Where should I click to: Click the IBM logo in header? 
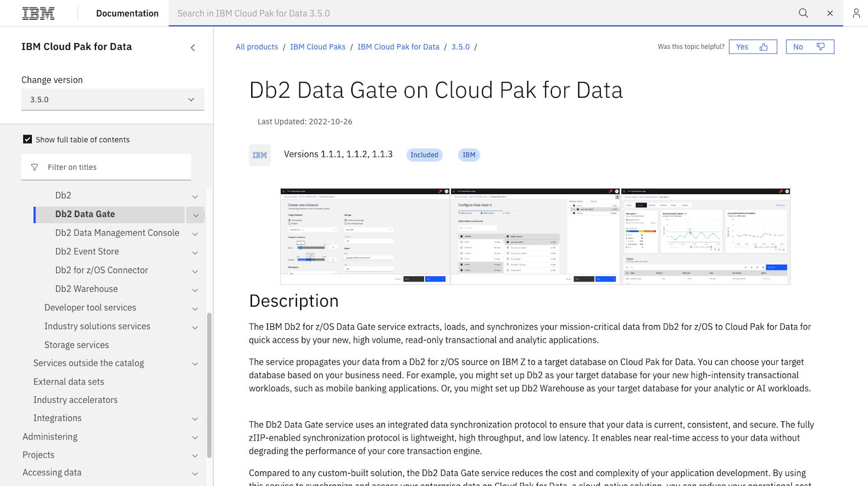click(x=38, y=13)
